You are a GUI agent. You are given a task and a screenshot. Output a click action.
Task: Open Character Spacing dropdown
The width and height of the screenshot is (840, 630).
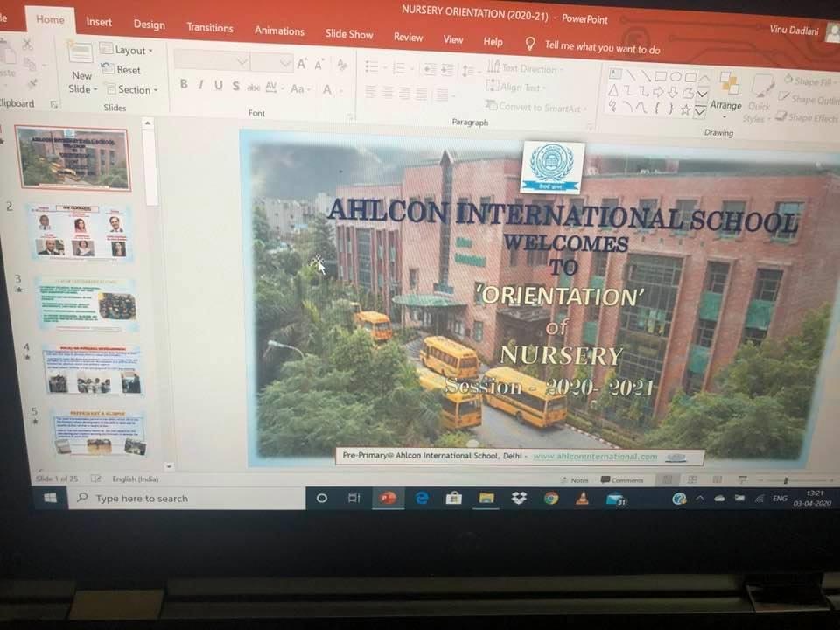pyautogui.click(x=274, y=87)
